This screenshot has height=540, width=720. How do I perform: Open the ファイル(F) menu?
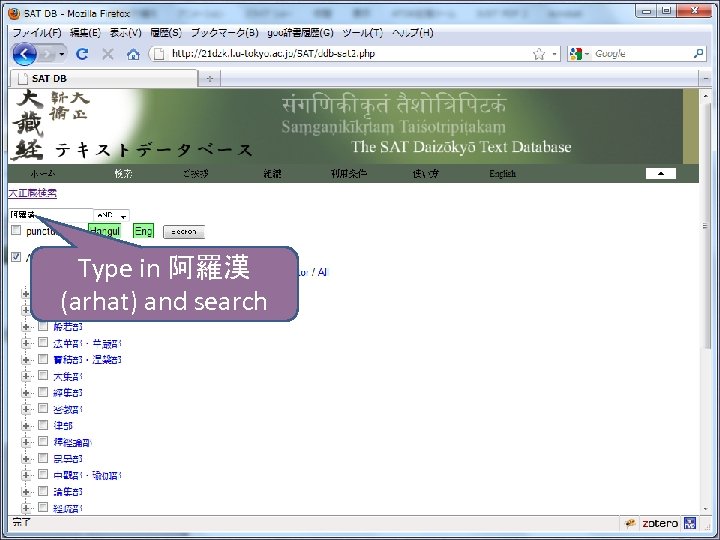click(x=37, y=33)
